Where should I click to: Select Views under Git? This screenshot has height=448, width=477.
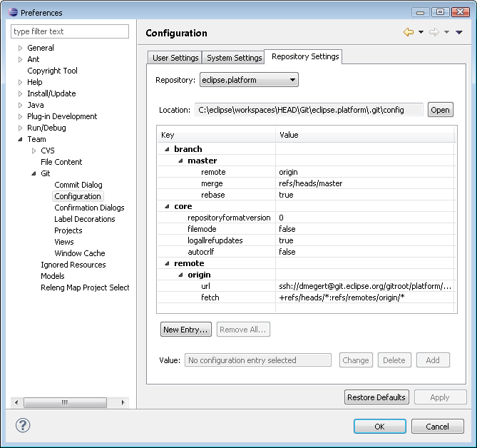tap(64, 242)
